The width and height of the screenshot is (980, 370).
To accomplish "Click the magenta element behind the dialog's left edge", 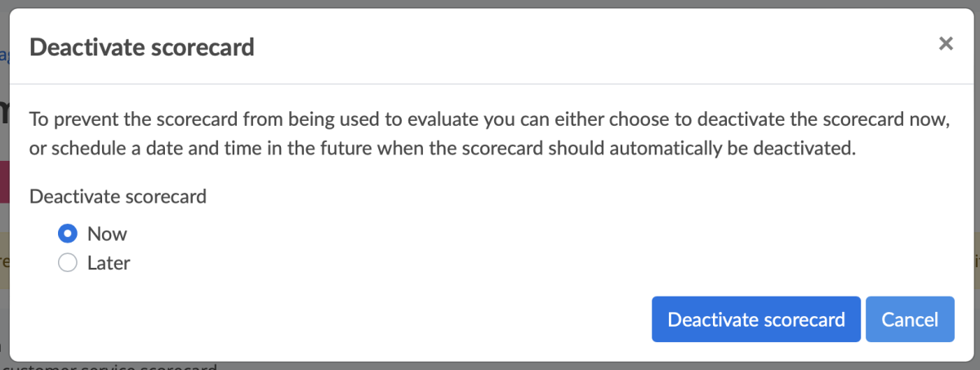I will 4,176.
